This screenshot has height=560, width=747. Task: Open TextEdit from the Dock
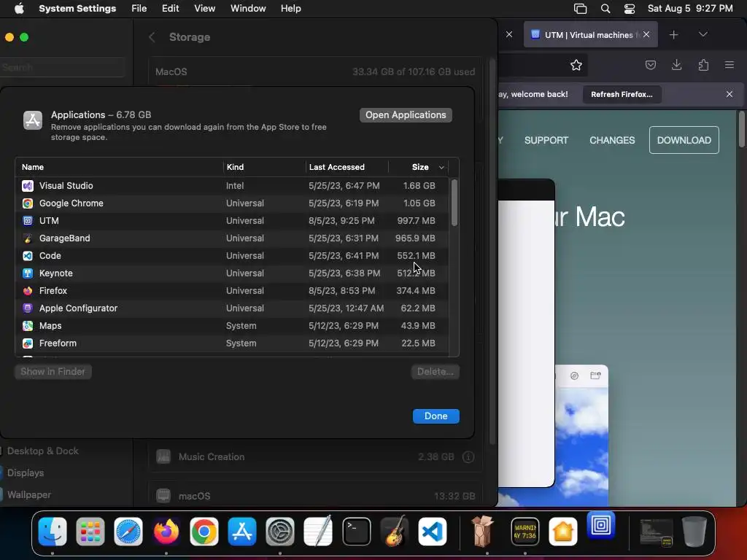(318, 532)
